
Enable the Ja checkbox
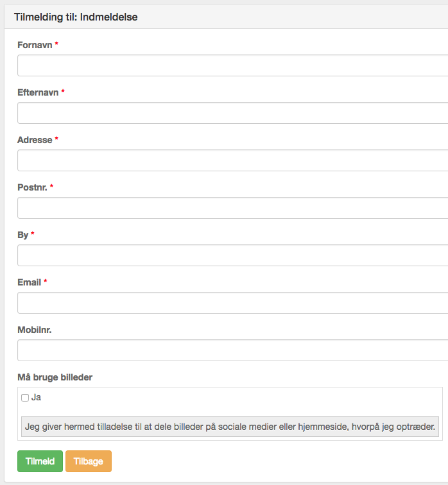tap(25, 398)
